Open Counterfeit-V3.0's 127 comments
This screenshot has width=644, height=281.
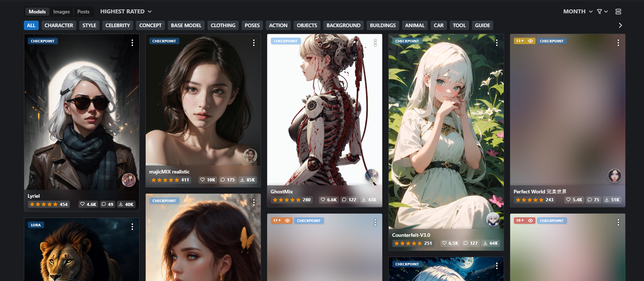470,243
